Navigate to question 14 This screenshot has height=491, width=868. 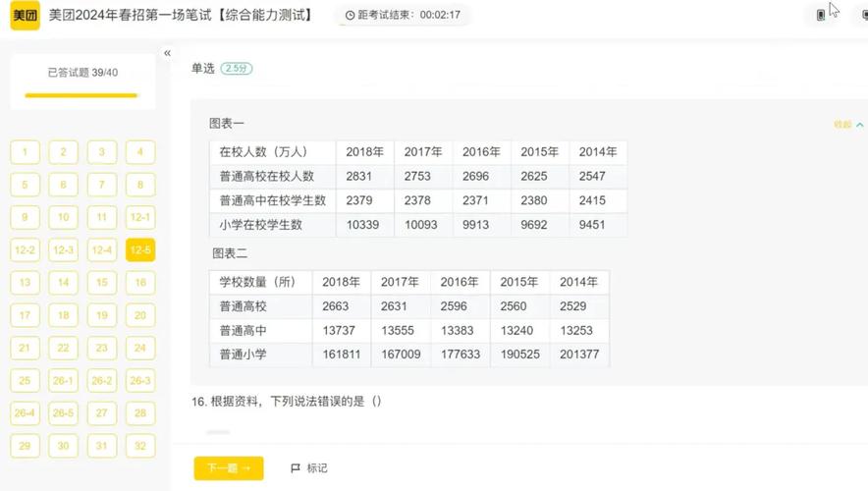63,283
